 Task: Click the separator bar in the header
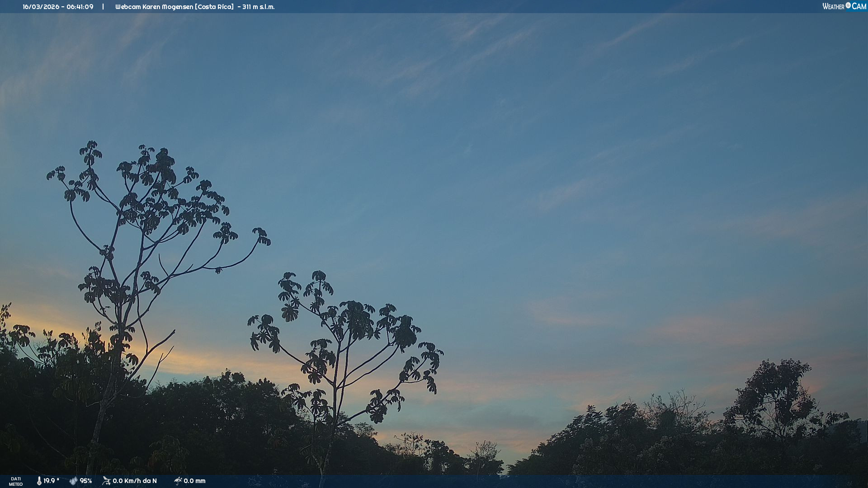[103, 7]
